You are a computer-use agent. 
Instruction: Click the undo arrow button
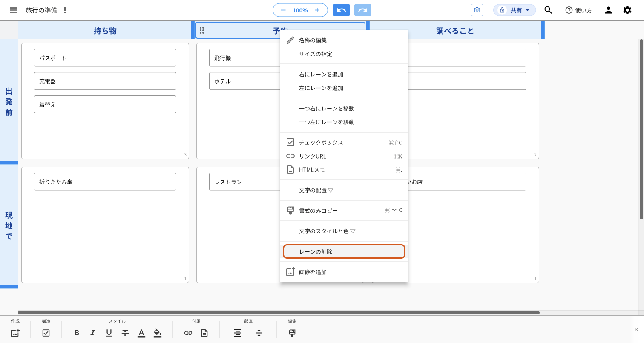coord(342,10)
